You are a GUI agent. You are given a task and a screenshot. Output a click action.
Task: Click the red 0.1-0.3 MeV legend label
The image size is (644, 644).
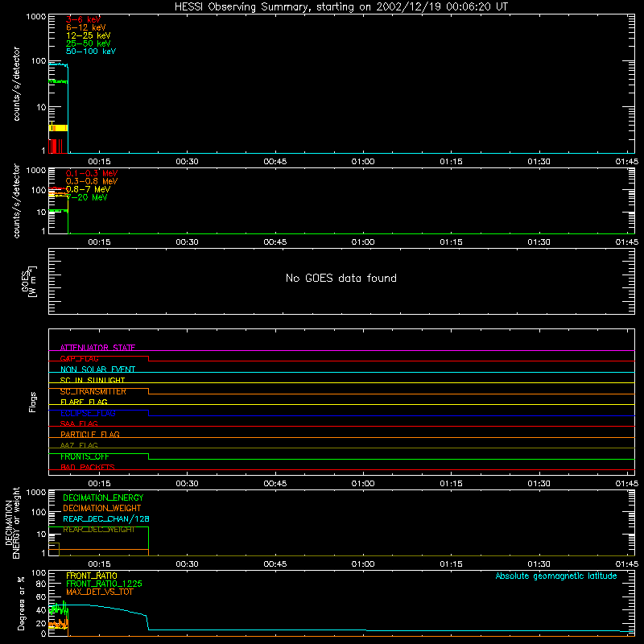[92, 173]
